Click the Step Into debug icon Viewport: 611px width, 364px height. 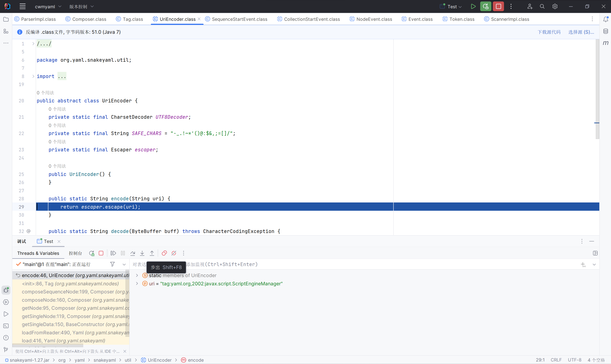tap(142, 253)
